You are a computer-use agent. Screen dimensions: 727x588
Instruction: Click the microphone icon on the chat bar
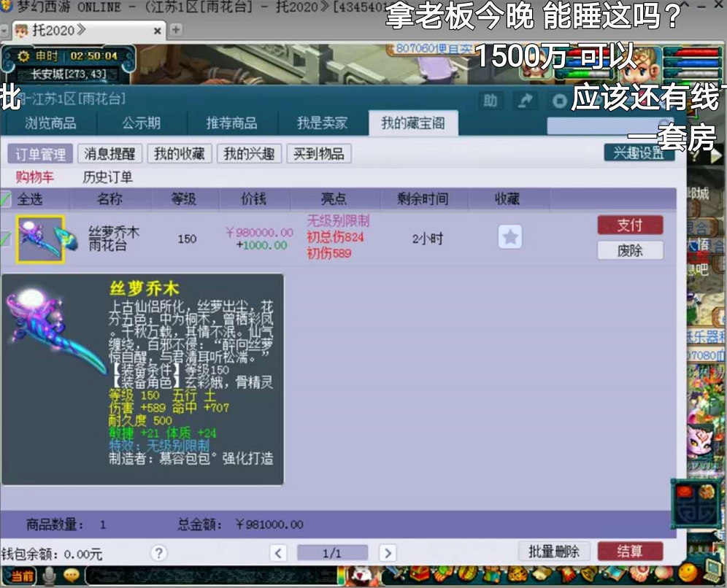tap(49, 574)
